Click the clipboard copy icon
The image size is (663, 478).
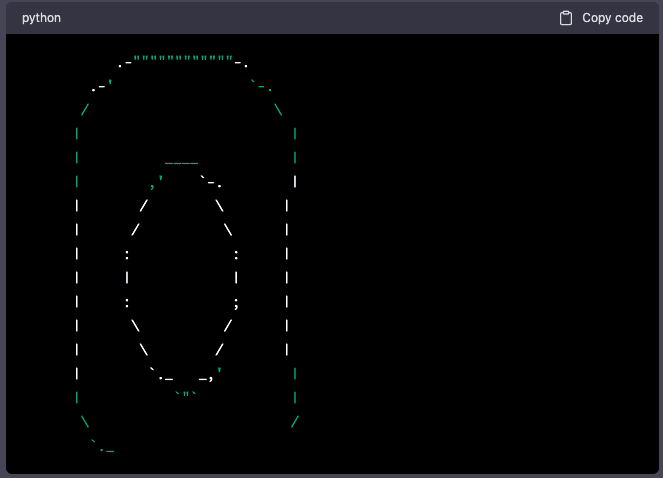pyautogui.click(x=566, y=18)
